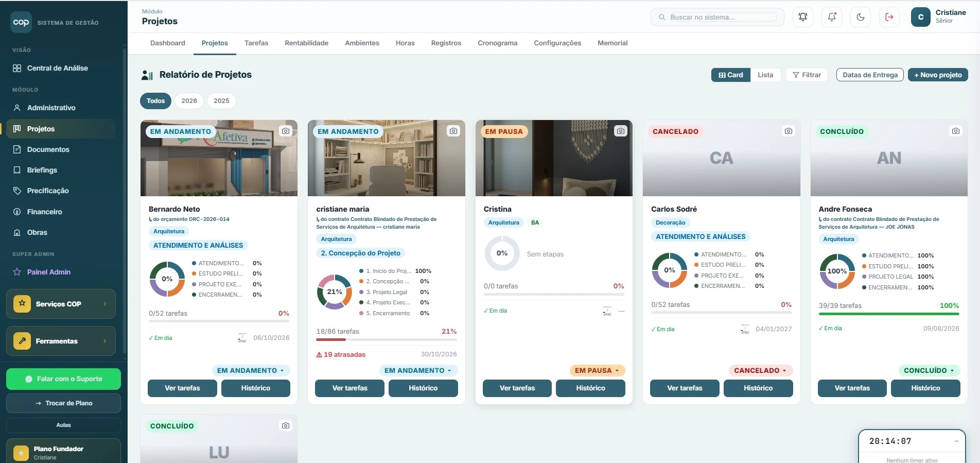The width and height of the screenshot is (980, 463).
Task: Click progress bar under 18/86 tarefas
Action: click(x=387, y=339)
